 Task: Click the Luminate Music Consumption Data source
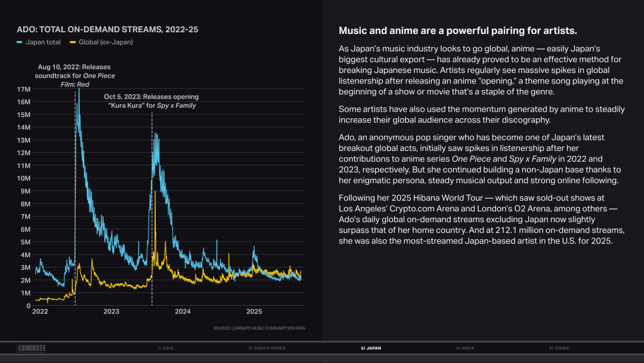(x=259, y=328)
